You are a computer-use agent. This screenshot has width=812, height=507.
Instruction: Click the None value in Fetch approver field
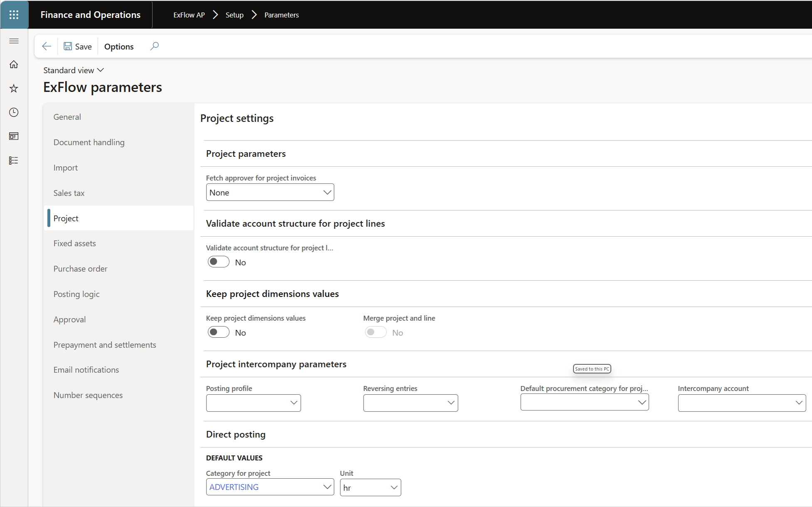pyautogui.click(x=219, y=193)
